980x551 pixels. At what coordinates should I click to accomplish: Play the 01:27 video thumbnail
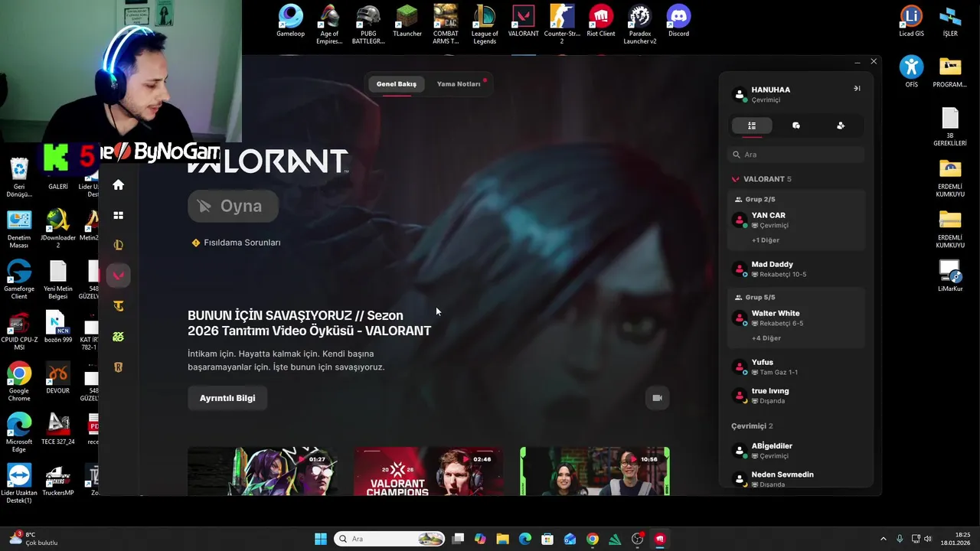tap(263, 471)
